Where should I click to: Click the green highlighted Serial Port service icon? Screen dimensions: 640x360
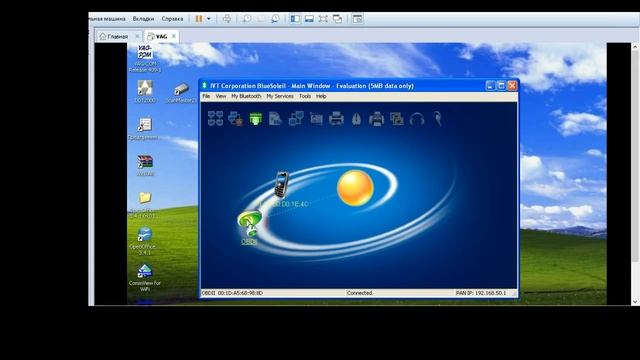click(x=256, y=119)
